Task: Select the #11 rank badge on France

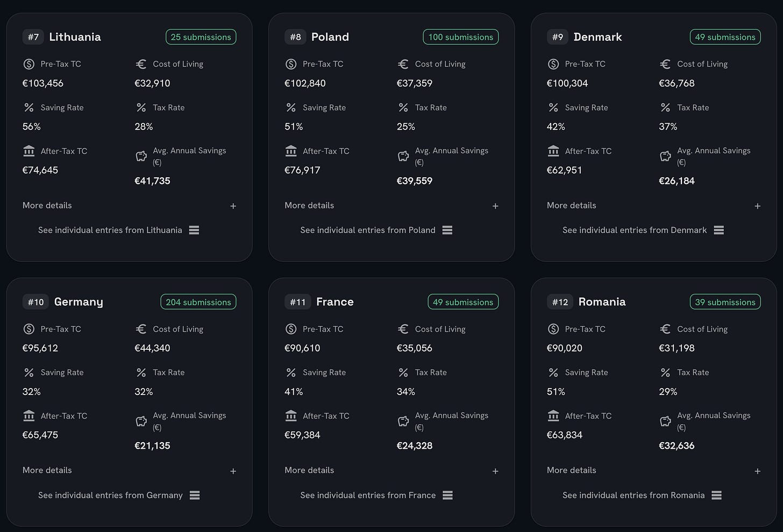Action: (x=298, y=302)
